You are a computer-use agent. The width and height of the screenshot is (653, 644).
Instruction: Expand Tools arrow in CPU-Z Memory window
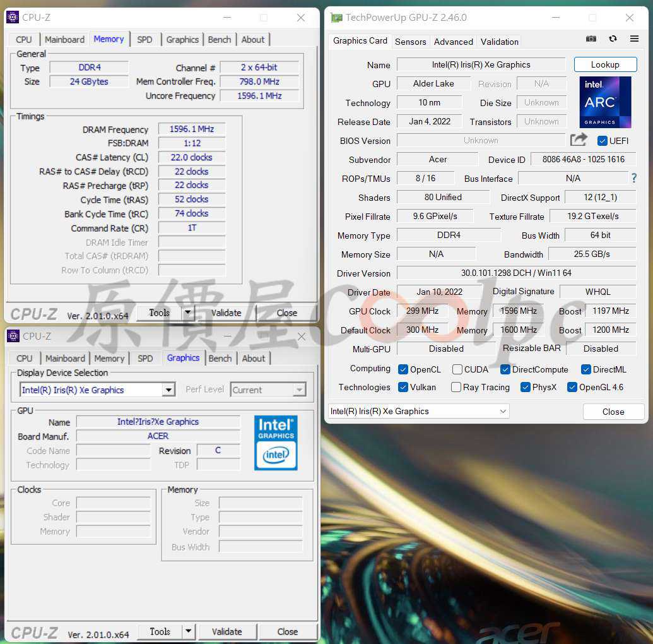[188, 312]
